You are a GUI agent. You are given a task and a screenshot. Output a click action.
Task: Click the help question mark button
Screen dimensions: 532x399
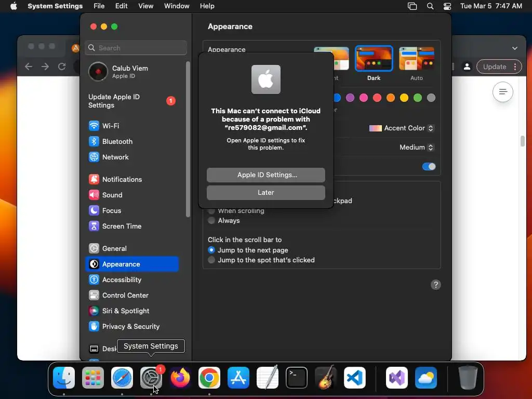pos(436,285)
